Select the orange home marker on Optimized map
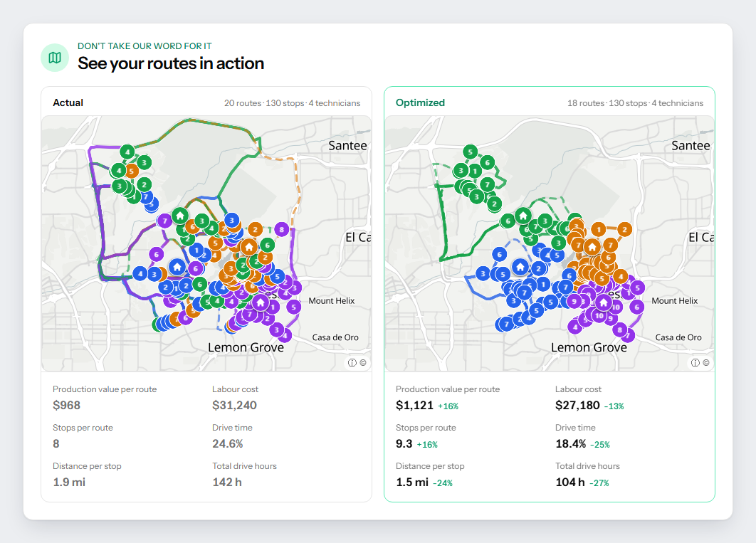The width and height of the screenshot is (756, 543). [x=592, y=247]
